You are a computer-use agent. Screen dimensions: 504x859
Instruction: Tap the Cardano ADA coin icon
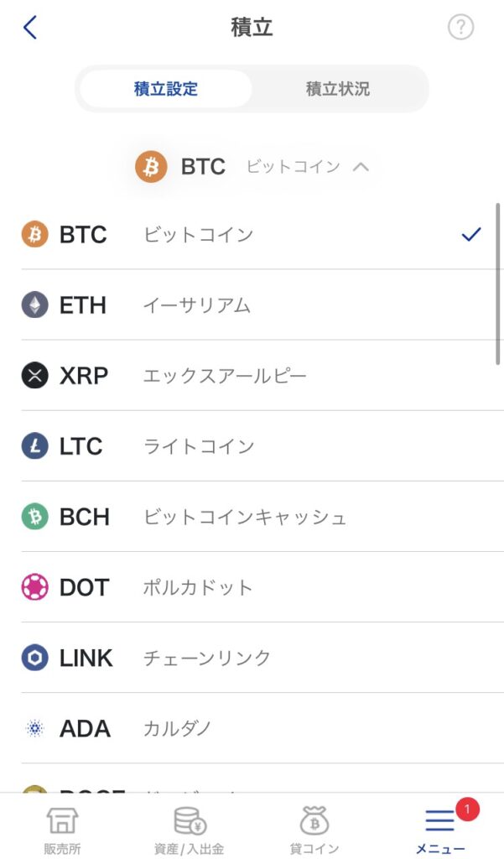tap(35, 728)
